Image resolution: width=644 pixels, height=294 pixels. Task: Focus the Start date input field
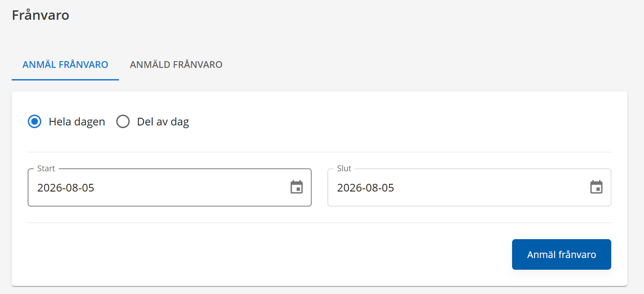[x=170, y=187]
